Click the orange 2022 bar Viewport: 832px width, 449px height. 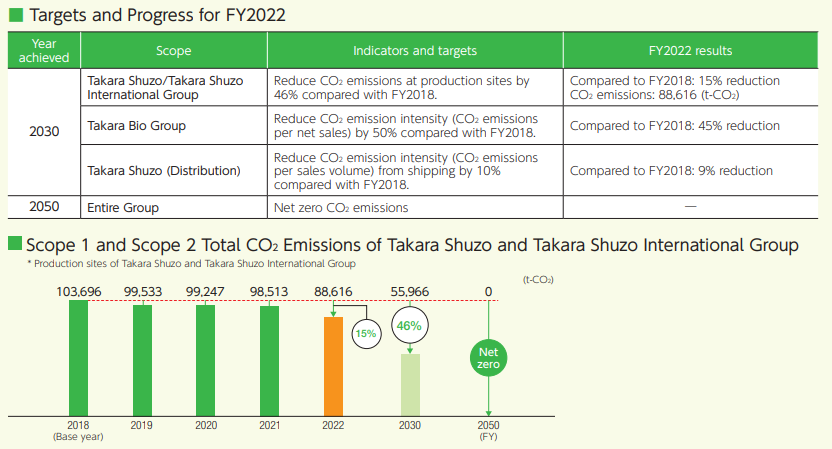[x=333, y=367]
